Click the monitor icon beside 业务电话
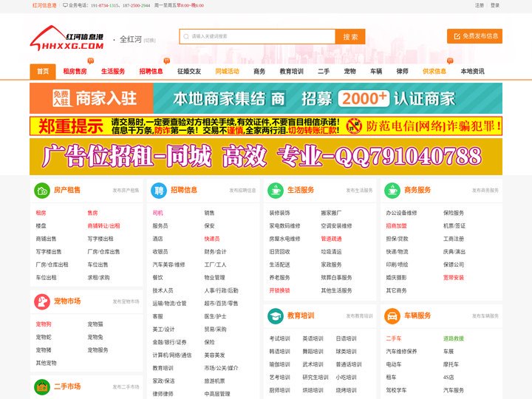This screenshot has width=532, height=399. (65, 5)
